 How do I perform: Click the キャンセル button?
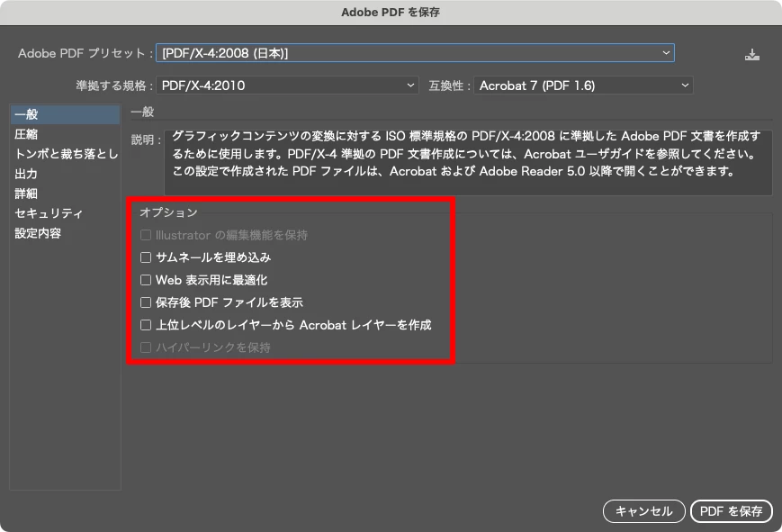(x=643, y=511)
